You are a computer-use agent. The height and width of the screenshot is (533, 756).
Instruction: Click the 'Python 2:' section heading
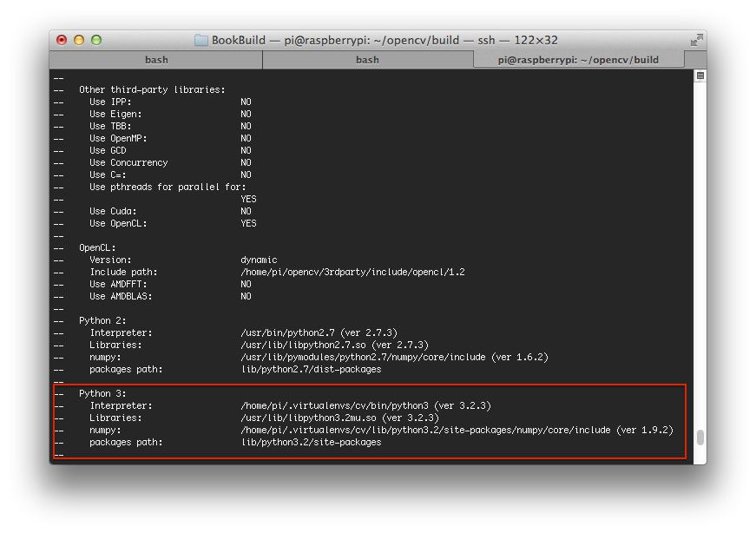click(102, 321)
